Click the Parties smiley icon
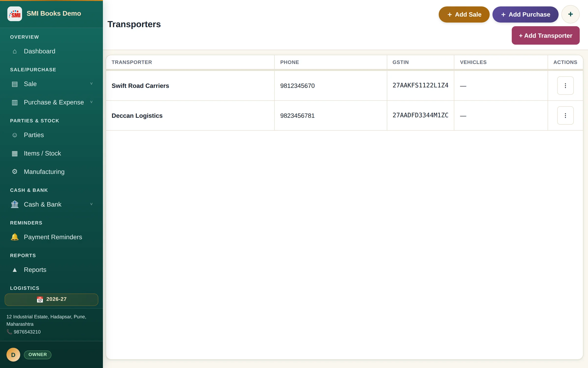This screenshot has width=588, height=368. pyautogui.click(x=15, y=135)
